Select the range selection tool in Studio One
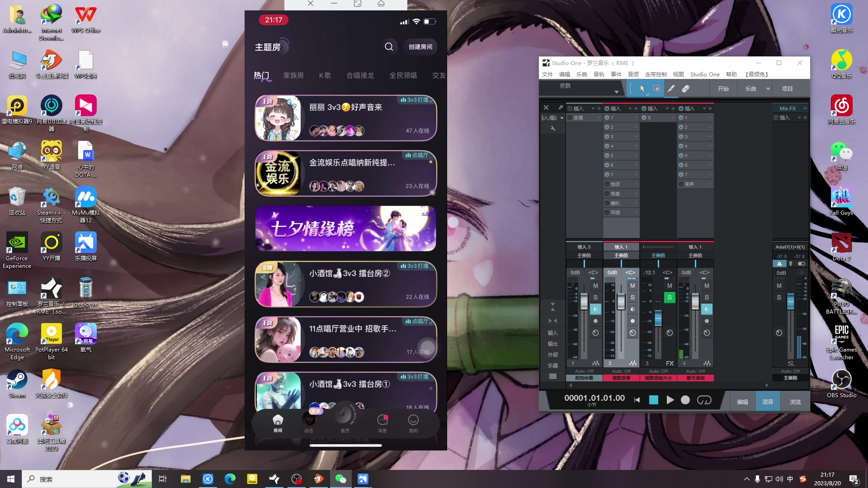 [656, 89]
